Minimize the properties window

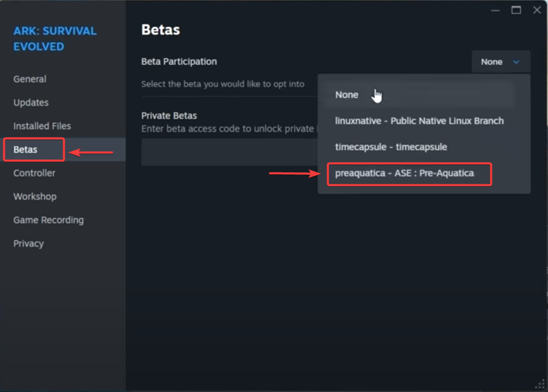click(x=495, y=10)
